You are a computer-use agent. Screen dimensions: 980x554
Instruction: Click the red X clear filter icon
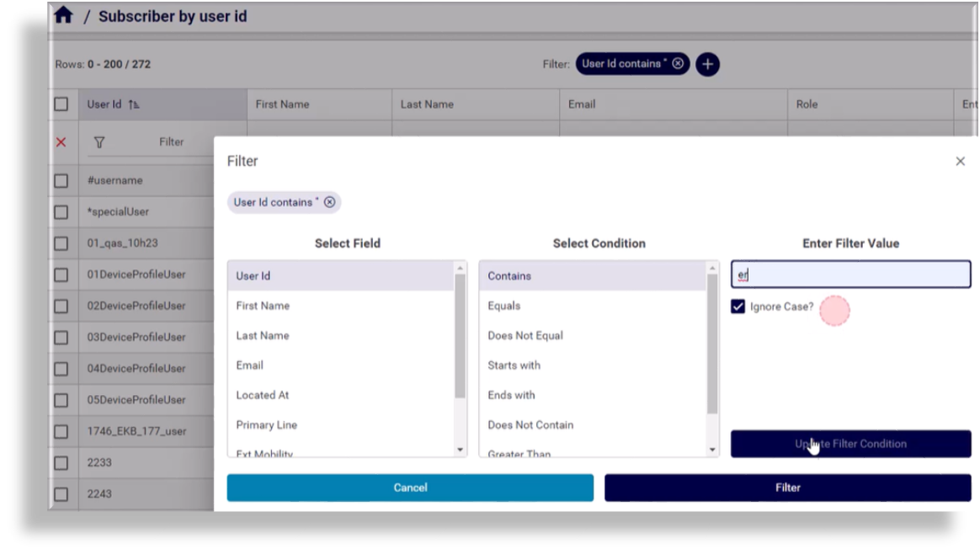click(x=61, y=142)
